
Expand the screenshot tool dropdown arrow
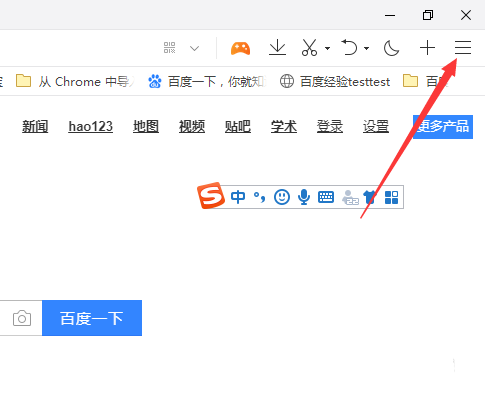[327, 48]
